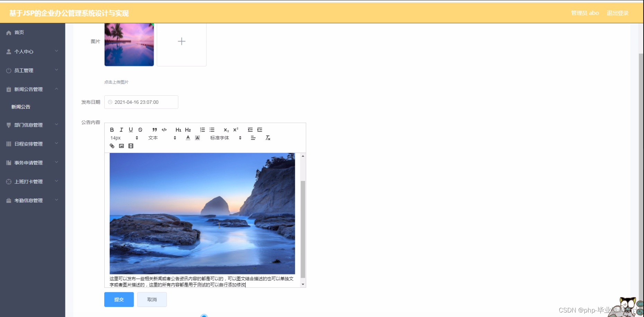Insert an image into the editor
The image size is (644, 317).
coord(121,146)
